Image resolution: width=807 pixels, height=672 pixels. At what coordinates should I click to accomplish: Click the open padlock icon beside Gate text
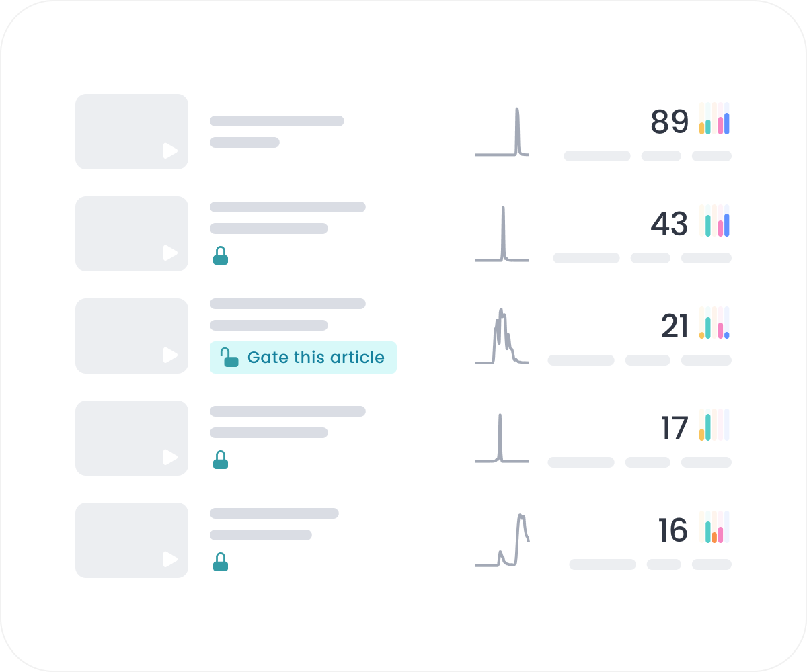coord(230,358)
